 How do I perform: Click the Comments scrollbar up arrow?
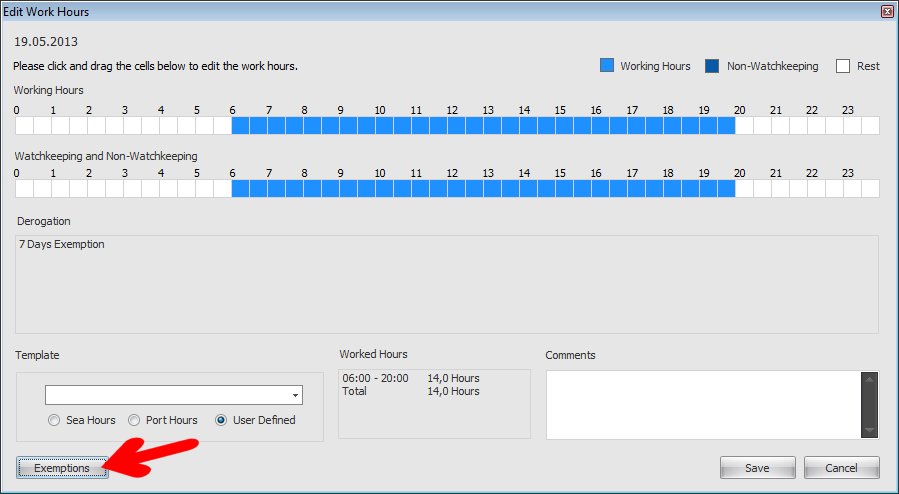coord(870,378)
